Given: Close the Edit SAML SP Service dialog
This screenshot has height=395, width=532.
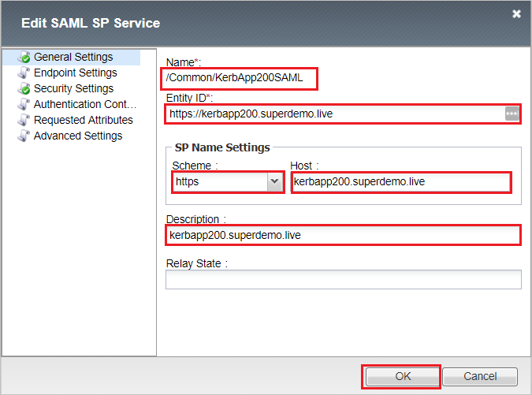Looking at the screenshot, I should pos(516,14).
